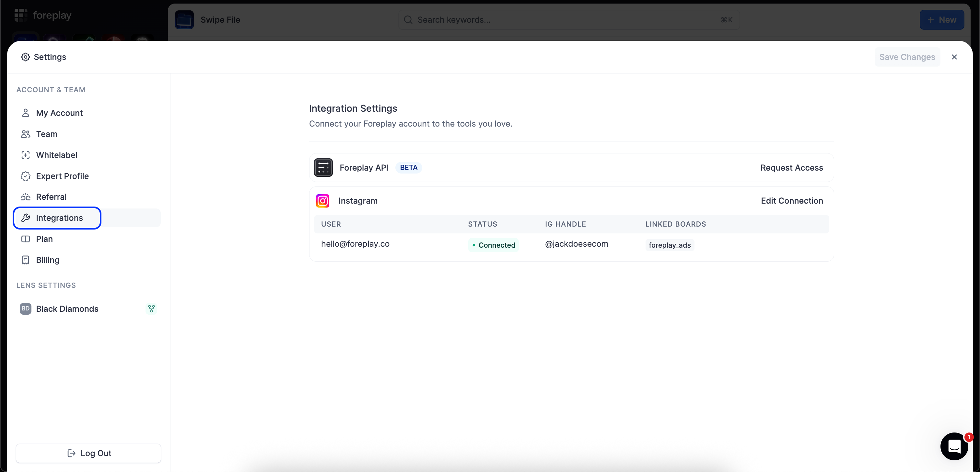Click the search keywords field

(x=569, y=20)
